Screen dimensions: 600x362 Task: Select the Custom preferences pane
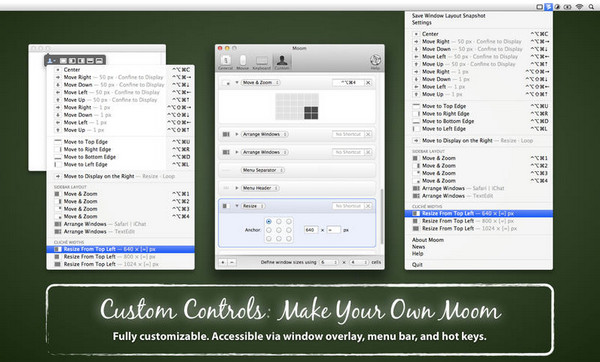tap(282, 62)
